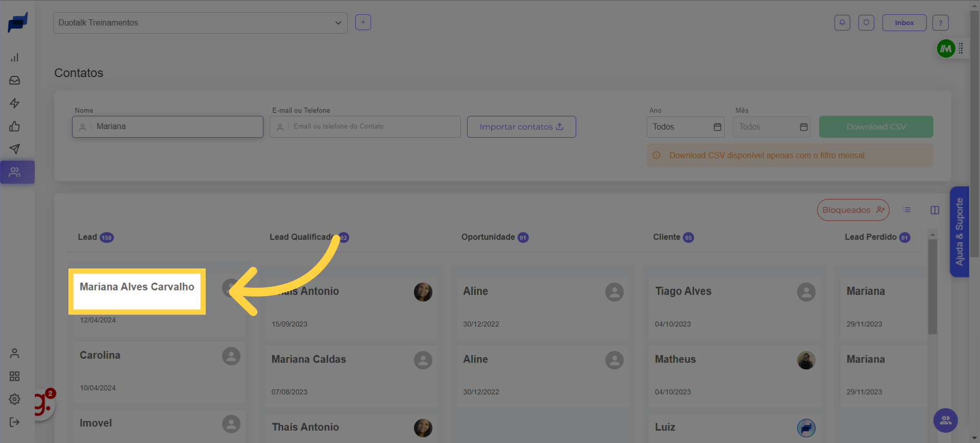Image resolution: width=980 pixels, height=443 pixels.
Task: Click the E-mail ou Telefone search field
Action: (373, 127)
